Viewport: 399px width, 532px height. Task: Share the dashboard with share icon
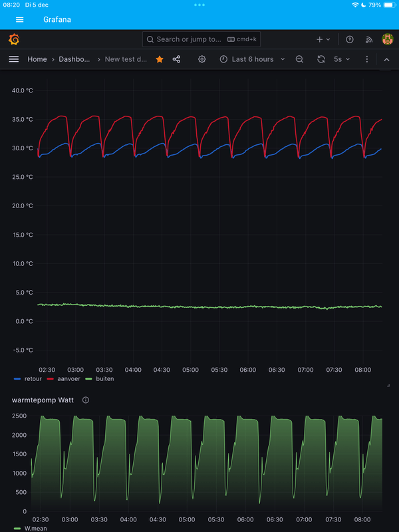pyautogui.click(x=176, y=59)
